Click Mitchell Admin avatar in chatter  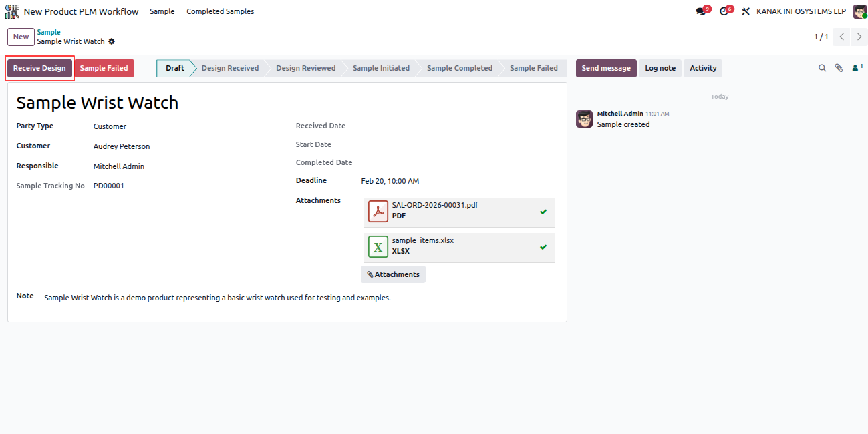tap(584, 119)
